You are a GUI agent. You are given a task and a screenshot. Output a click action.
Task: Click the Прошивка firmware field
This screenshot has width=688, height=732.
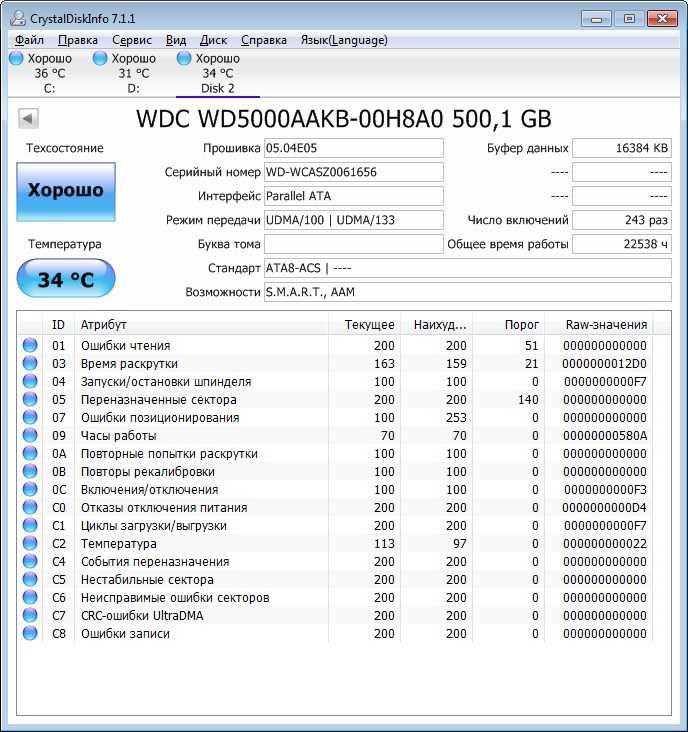353,148
